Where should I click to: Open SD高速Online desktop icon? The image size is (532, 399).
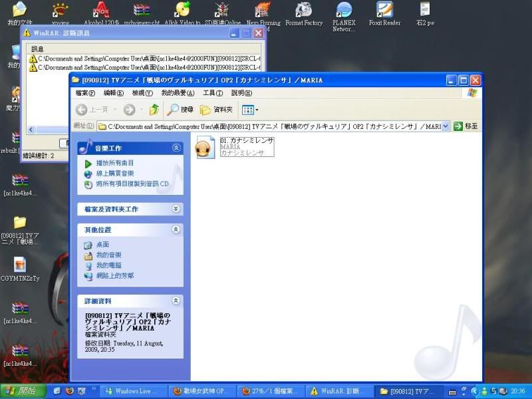point(223,13)
